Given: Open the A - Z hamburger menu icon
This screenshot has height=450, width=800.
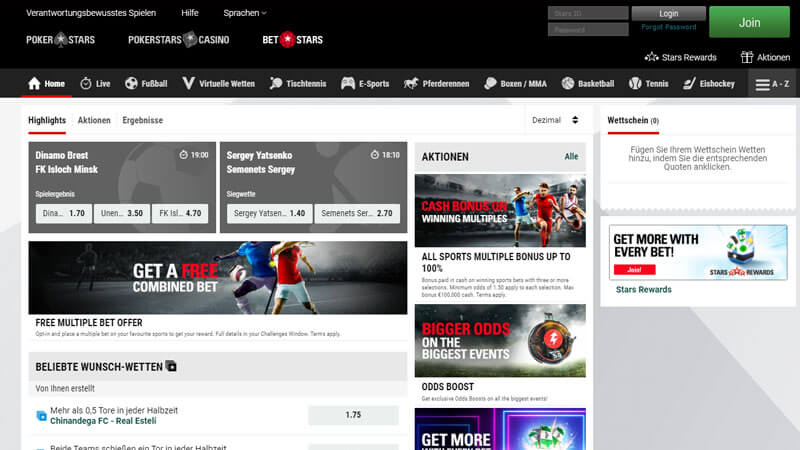Looking at the screenshot, I should [762, 85].
